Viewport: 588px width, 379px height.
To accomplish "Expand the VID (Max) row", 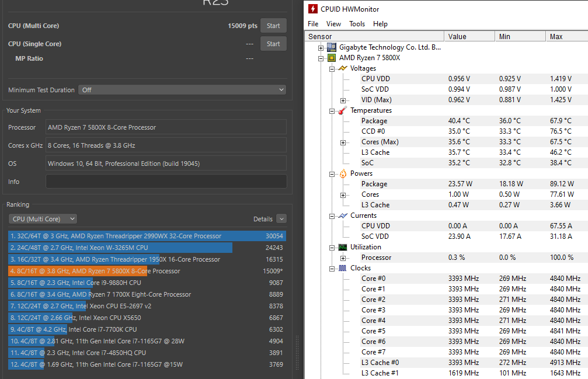I will click(x=343, y=100).
